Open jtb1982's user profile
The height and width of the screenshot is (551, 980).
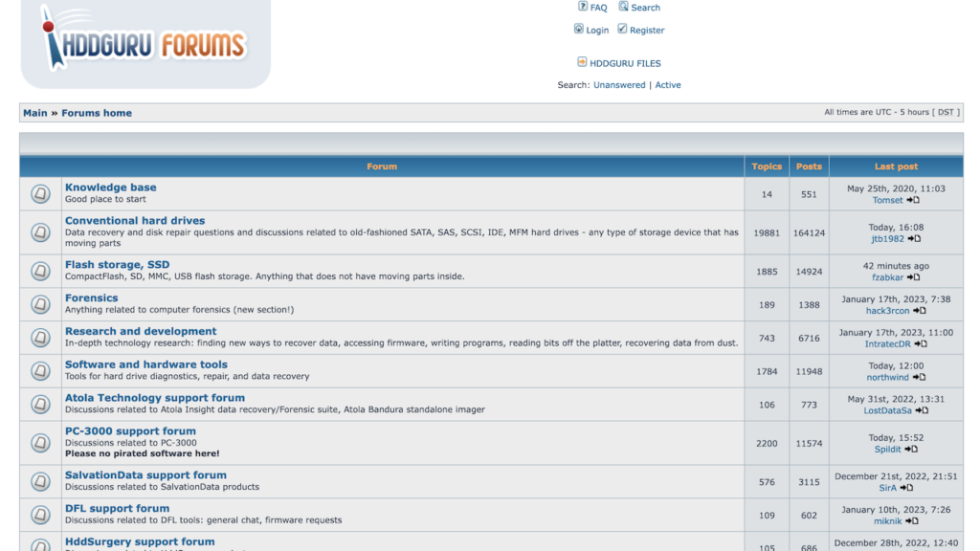click(x=888, y=238)
